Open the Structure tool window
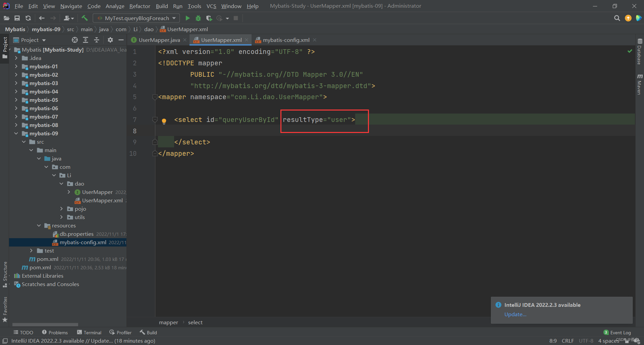The height and width of the screenshot is (345, 644). (x=5, y=274)
